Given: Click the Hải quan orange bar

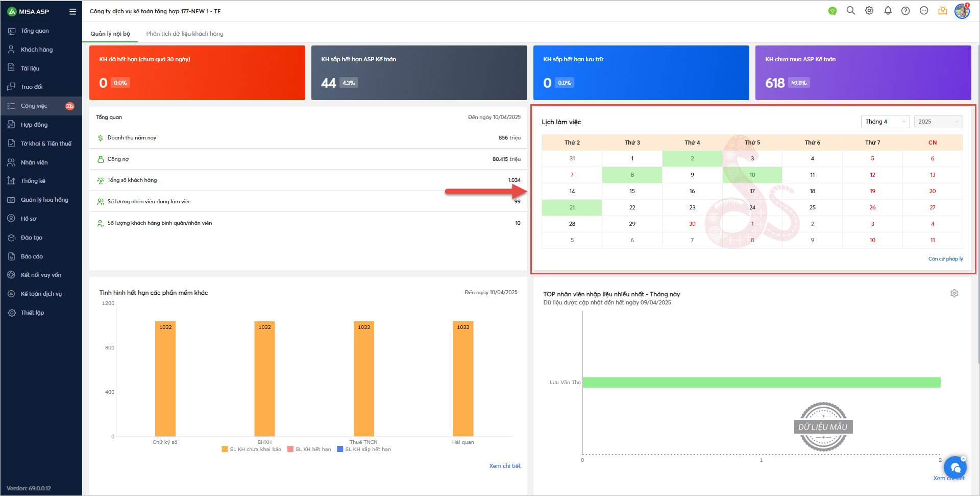Looking at the screenshot, I should point(463,379).
